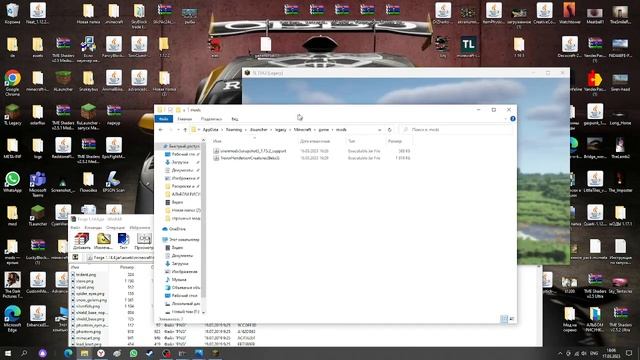Open the Операции menu in WinRAR
Screen dimensions: 640x360
point(115,228)
